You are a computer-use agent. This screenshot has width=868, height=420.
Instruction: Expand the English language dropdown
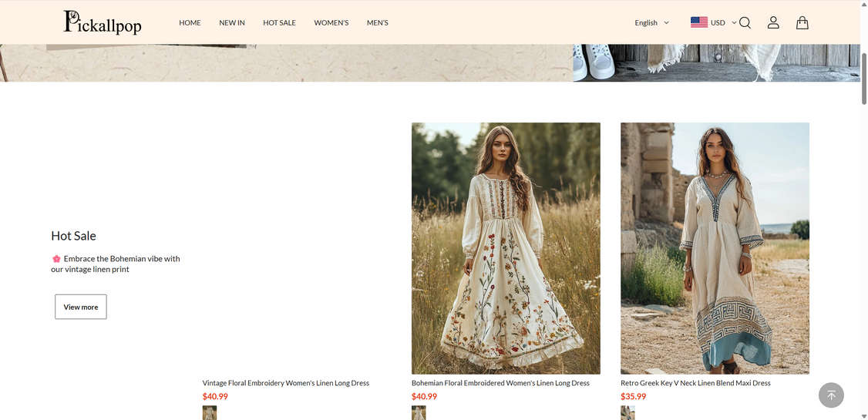651,22
